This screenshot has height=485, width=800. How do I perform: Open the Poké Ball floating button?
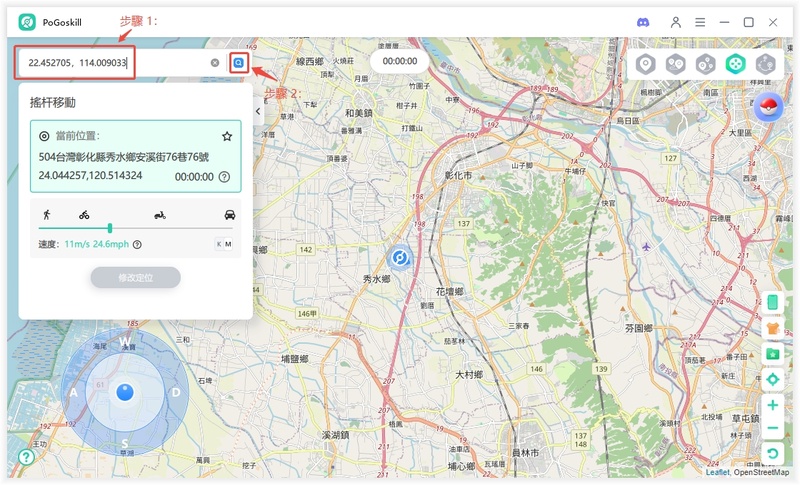click(768, 107)
